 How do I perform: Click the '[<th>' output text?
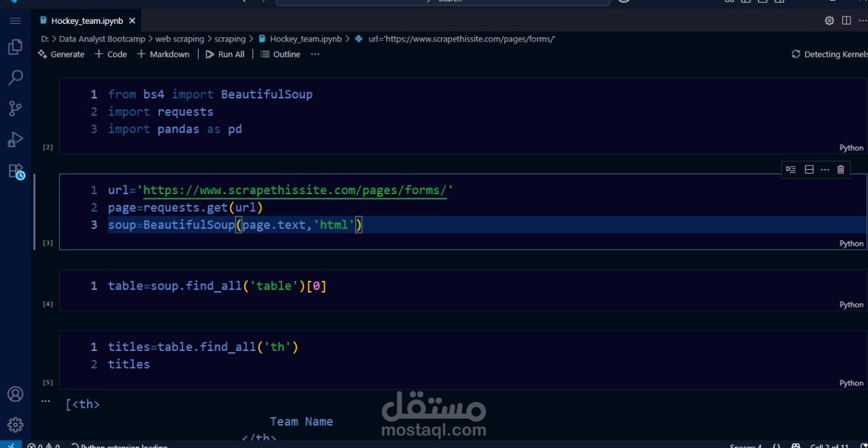[x=83, y=405]
